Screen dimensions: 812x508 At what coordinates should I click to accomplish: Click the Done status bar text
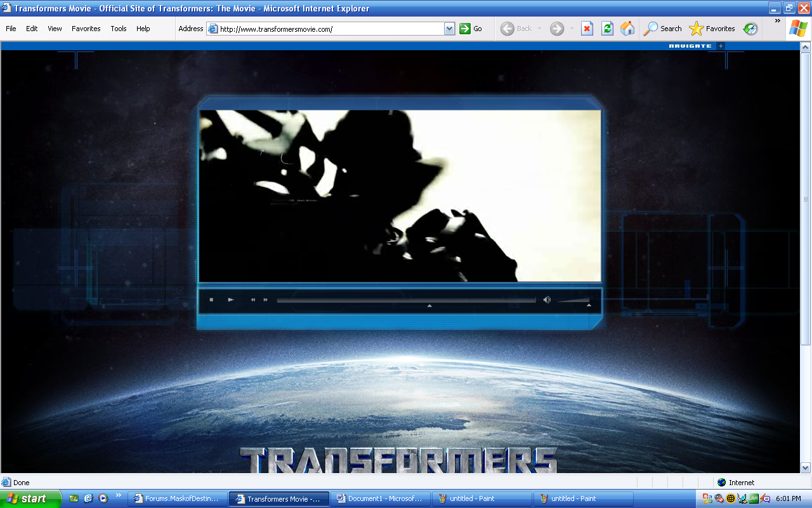(x=22, y=483)
